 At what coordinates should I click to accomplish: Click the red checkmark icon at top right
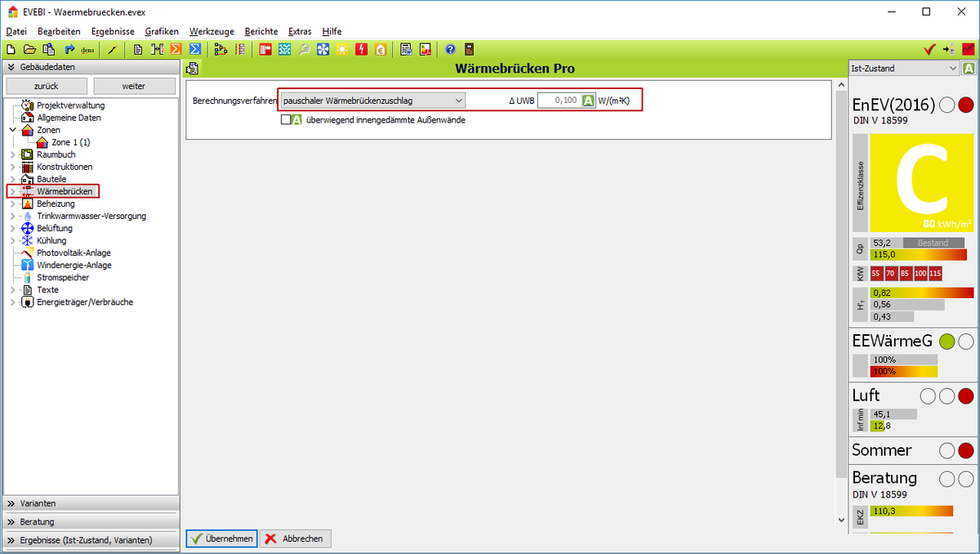(x=929, y=49)
